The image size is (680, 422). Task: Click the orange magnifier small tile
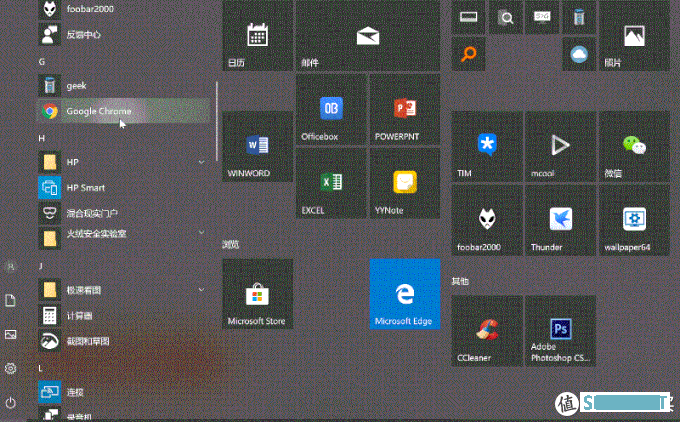(x=468, y=54)
